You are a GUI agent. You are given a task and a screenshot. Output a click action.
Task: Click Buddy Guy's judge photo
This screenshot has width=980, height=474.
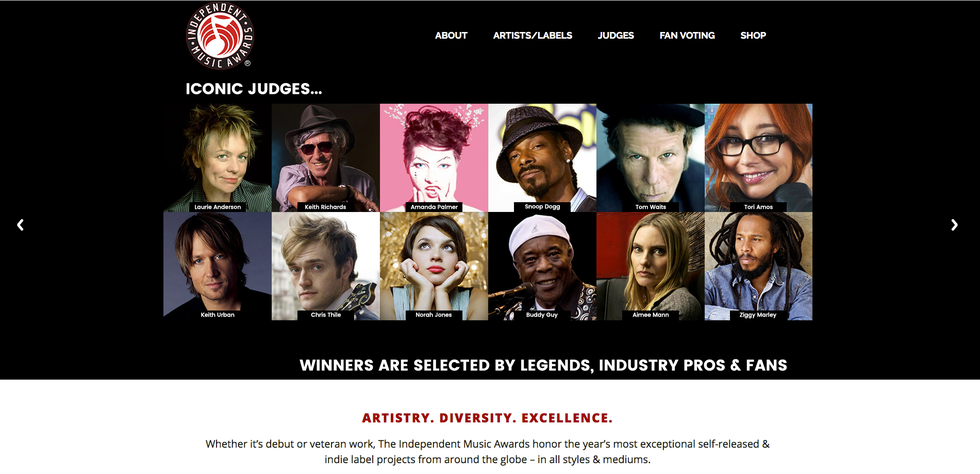(x=542, y=266)
